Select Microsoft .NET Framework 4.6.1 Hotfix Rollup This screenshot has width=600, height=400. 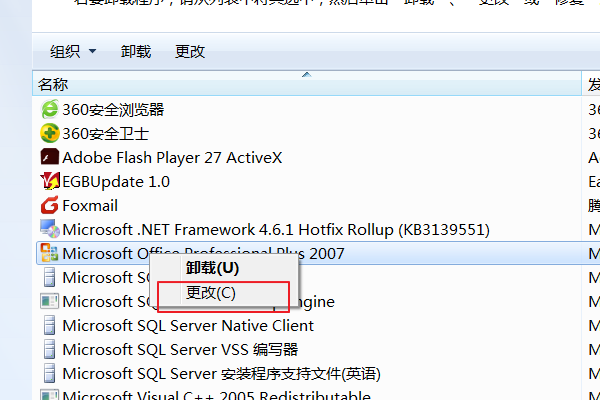point(276,230)
